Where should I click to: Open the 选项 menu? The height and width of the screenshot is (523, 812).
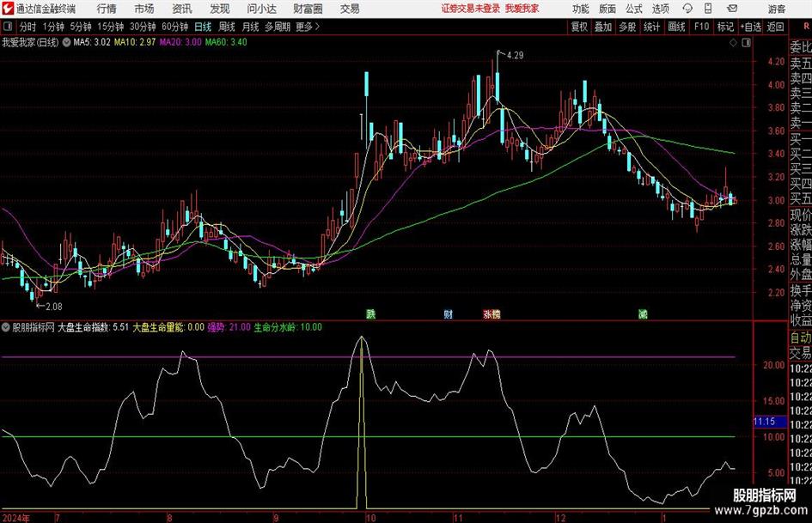pos(660,9)
